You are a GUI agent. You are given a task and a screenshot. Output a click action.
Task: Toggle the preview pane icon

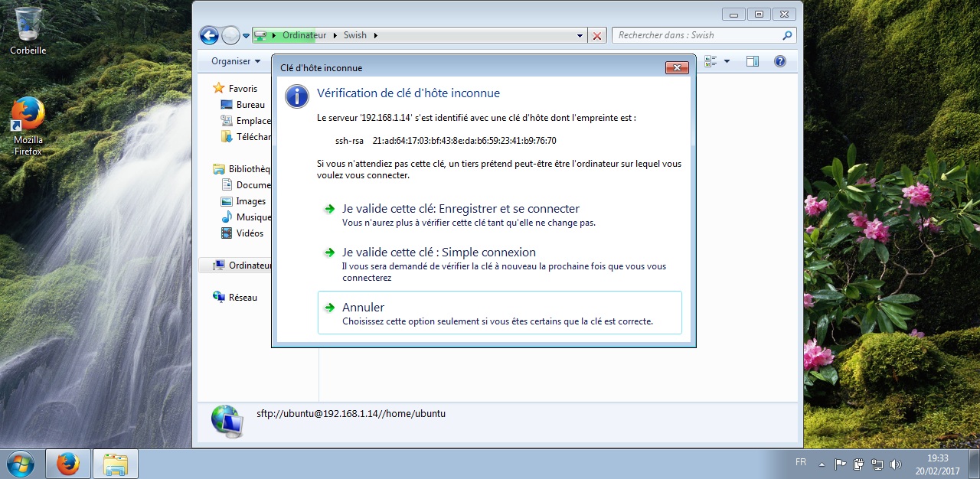coord(753,61)
